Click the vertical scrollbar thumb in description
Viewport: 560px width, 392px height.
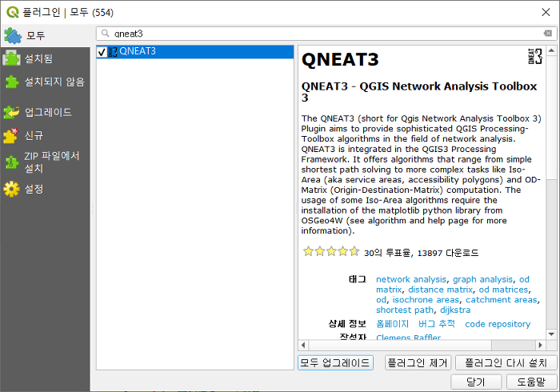551,118
